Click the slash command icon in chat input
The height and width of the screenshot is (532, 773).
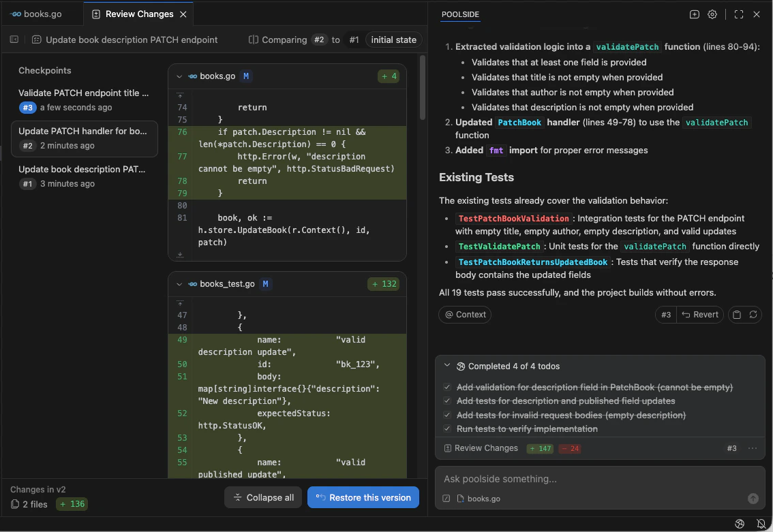pyautogui.click(x=446, y=499)
